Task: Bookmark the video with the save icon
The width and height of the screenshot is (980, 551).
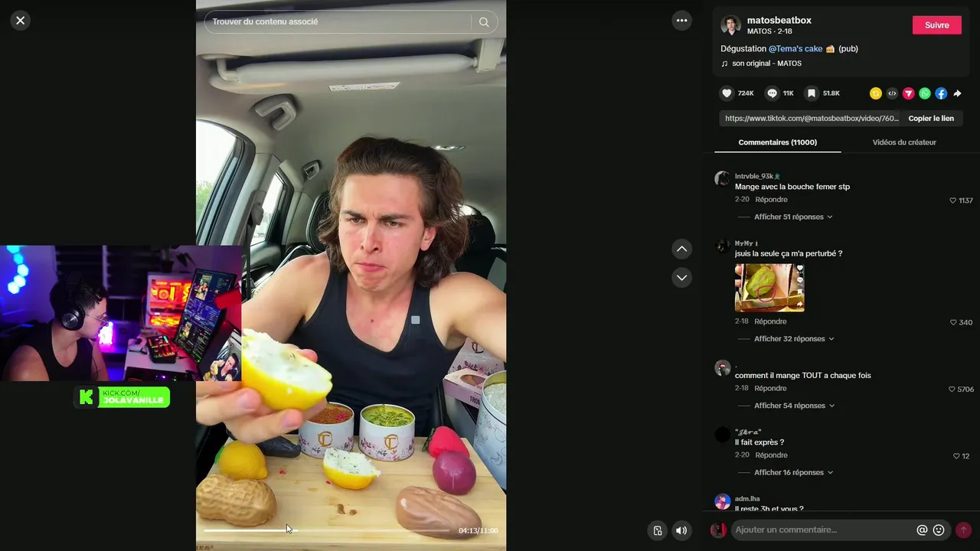Action: click(812, 93)
